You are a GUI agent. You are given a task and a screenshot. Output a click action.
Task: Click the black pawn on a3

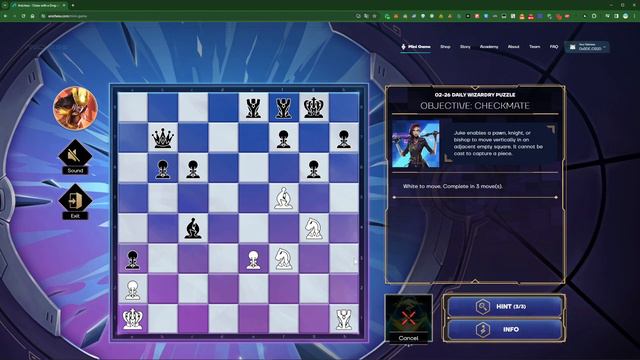pos(133,260)
